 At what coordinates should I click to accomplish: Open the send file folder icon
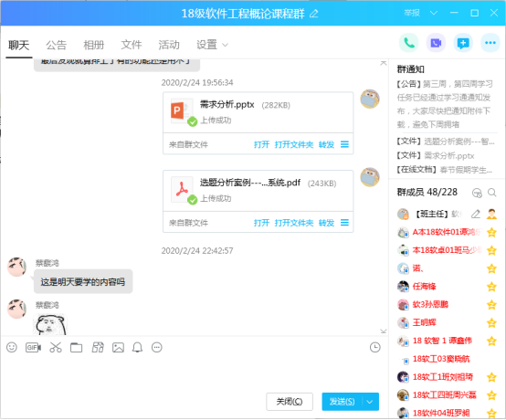[77, 348]
